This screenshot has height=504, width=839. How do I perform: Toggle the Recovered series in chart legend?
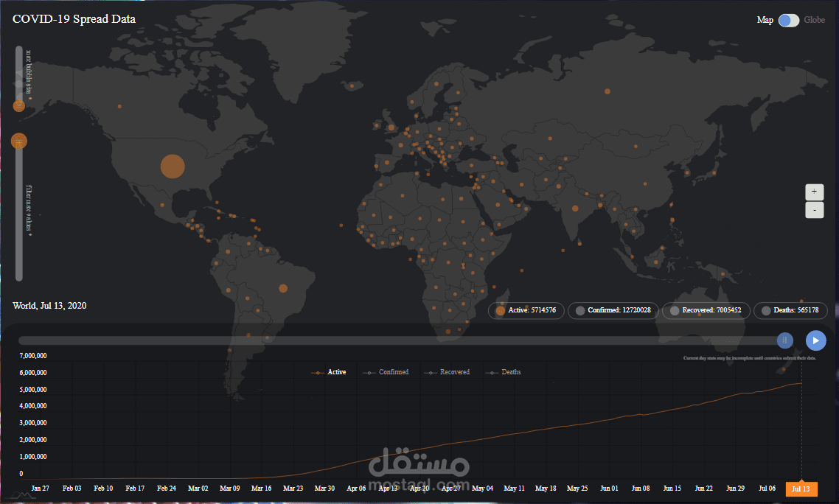[447, 372]
